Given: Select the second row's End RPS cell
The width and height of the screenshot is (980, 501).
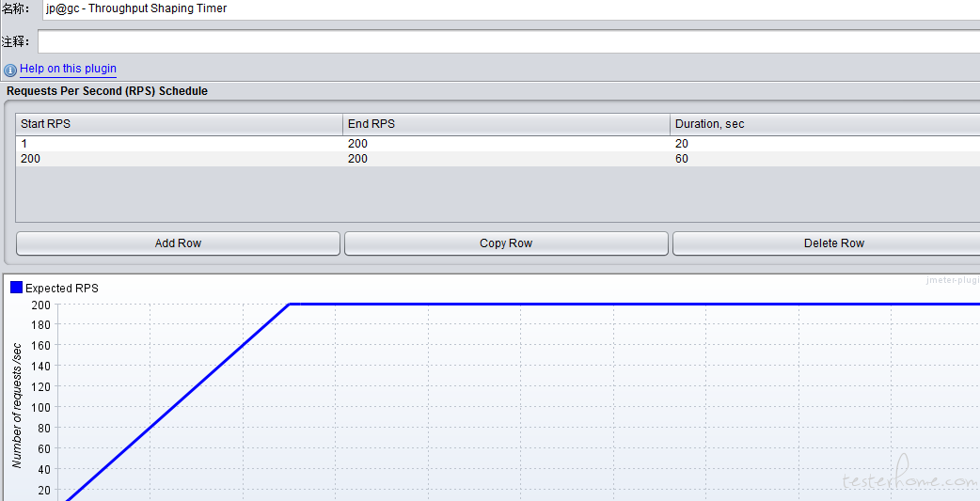Looking at the screenshot, I should pos(506,159).
